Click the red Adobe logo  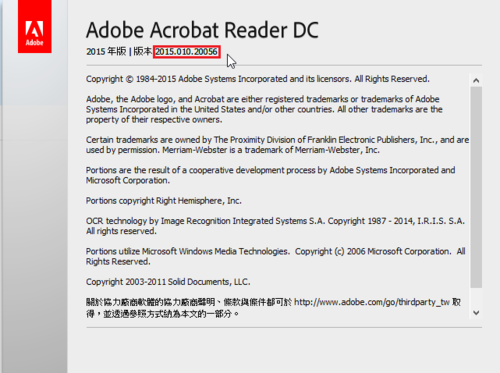coord(35,27)
